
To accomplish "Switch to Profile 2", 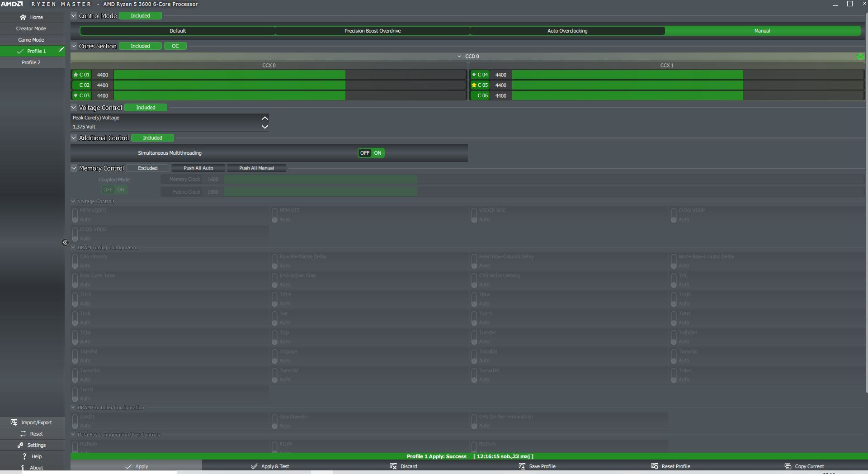I will point(32,62).
